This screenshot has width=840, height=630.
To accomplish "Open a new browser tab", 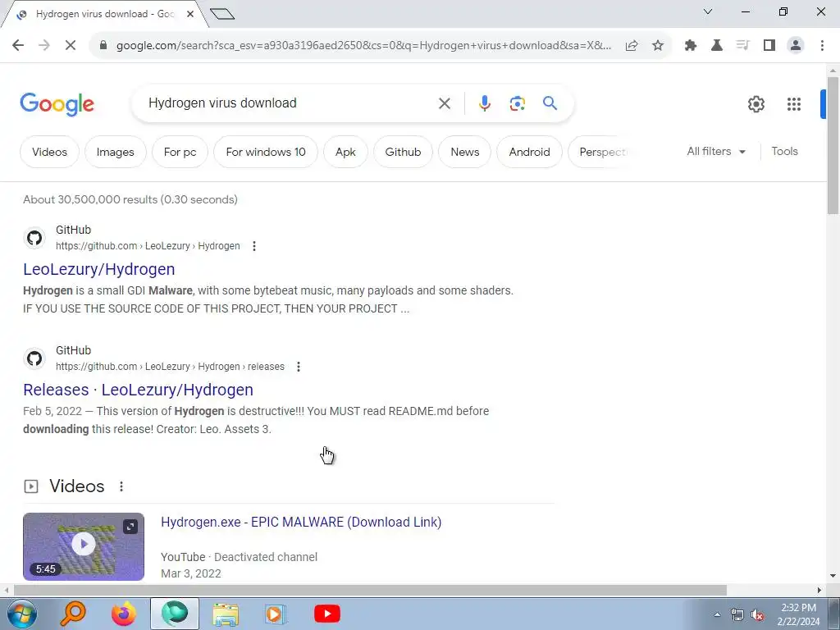I will 222,14.
